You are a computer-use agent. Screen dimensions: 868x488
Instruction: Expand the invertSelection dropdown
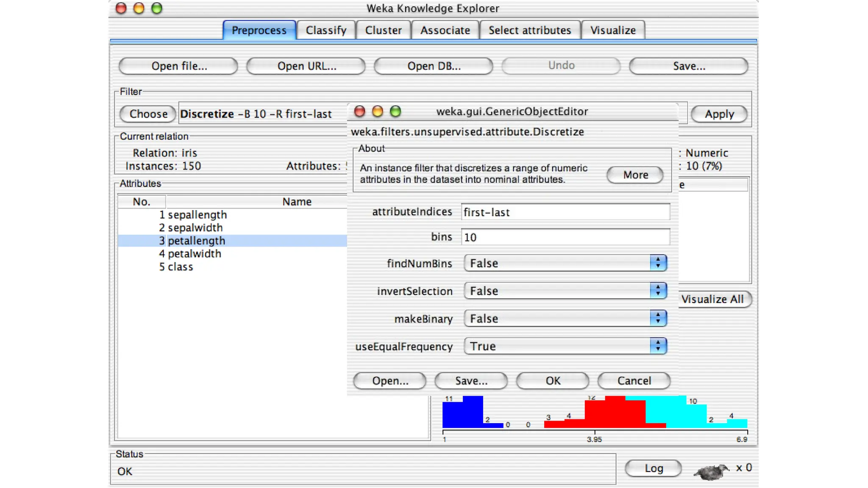(565, 291)
